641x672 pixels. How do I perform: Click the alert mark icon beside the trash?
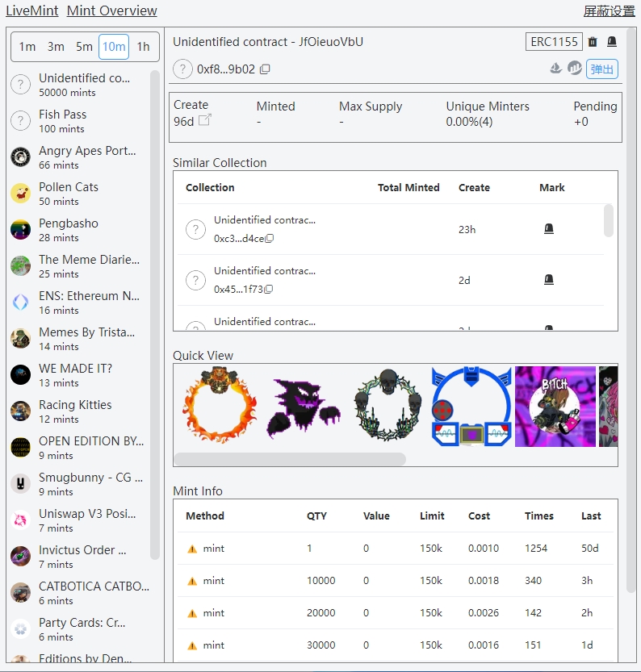click(x=612, y=42)
